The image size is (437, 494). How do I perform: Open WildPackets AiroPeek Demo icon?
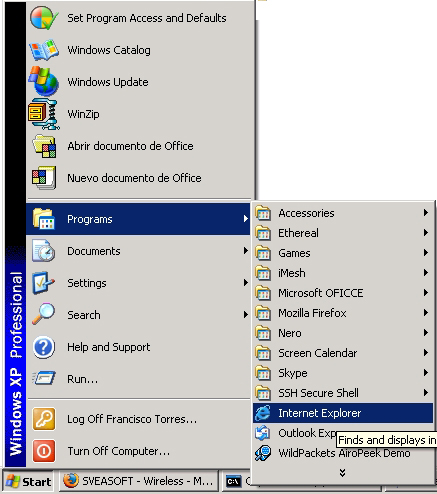tap(263, 453)
